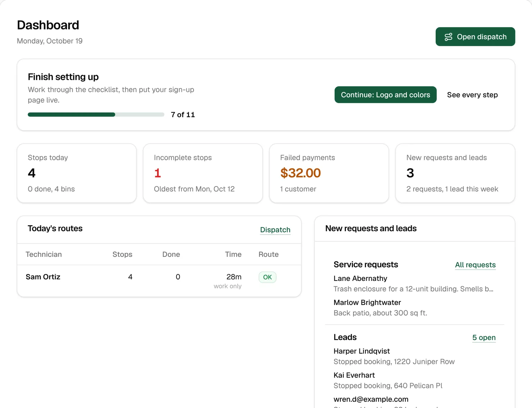Click the "Service requests" section heading
The width and height of the screenshot is (532, 408).
[366, 264]
